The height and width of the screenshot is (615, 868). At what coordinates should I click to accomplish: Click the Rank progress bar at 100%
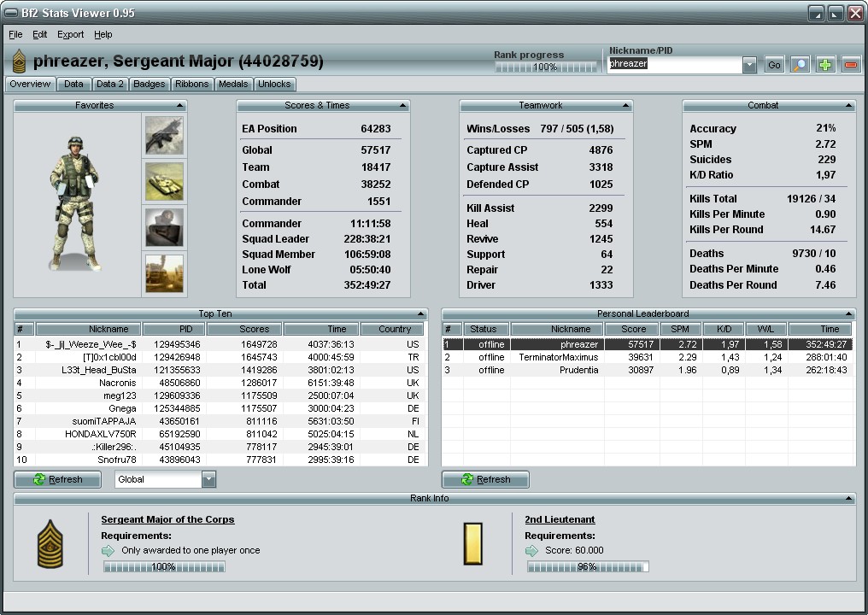(x=545, y=67)
